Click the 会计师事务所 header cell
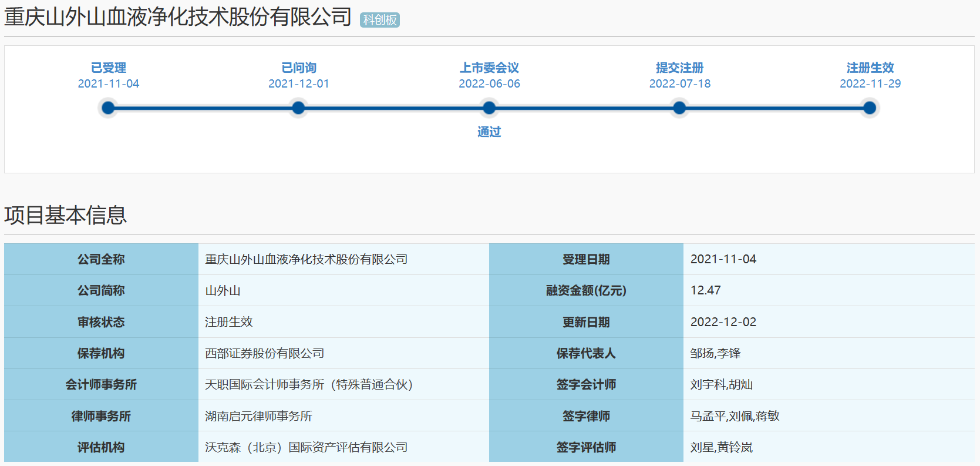The width and height of the screenshot is (980, 466). [x=101, y=384]
